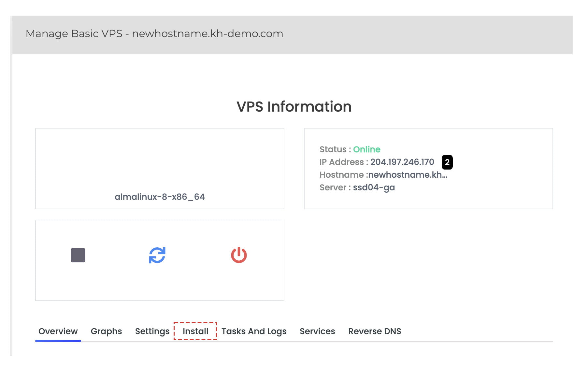
Task: Click the Manage Basic VPS header text
Action: click(154, 33)
